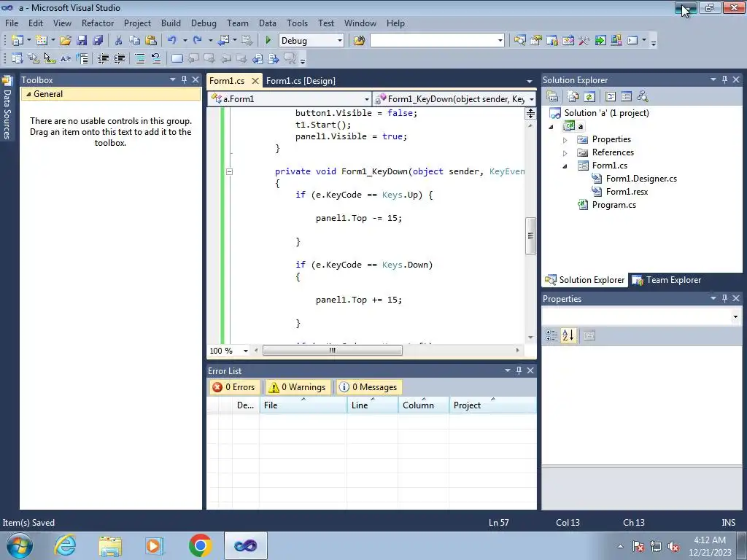Screen dimensions: 747x560
Task: Close the Form1.cs editor tab
Action: coord(255,80)
